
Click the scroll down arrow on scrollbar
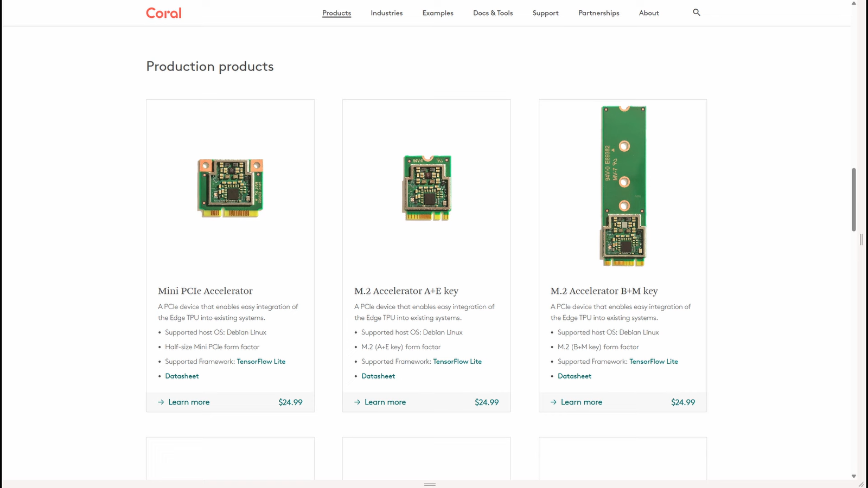pyautogui.click(x=853, y=476)
